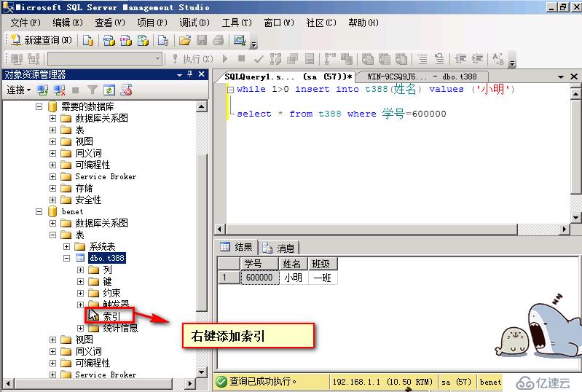Click the save disk icon
582x392 pixels.
(202, 40)
